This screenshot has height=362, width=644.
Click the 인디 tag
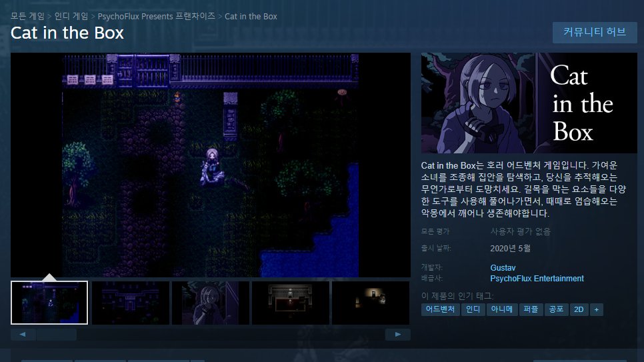473,309
